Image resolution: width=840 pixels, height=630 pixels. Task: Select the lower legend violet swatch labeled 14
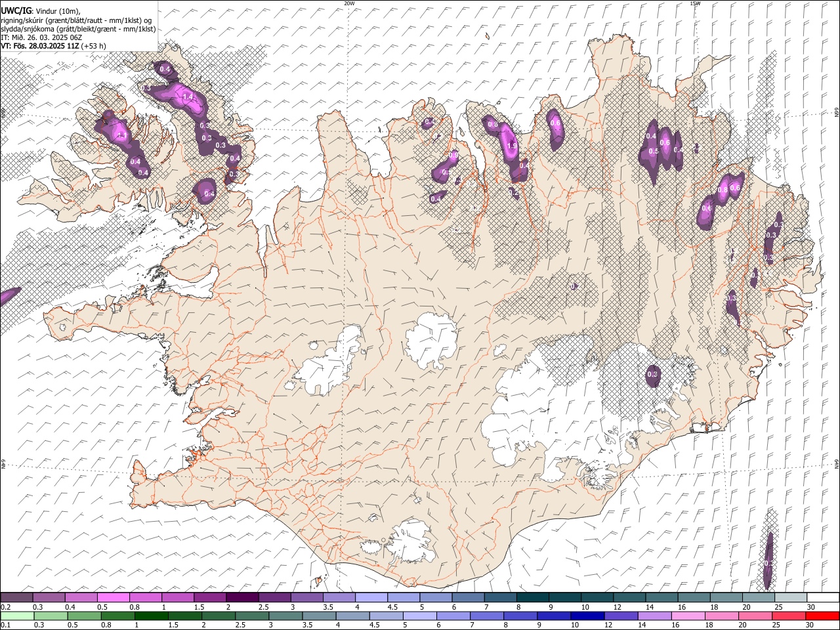654,616
